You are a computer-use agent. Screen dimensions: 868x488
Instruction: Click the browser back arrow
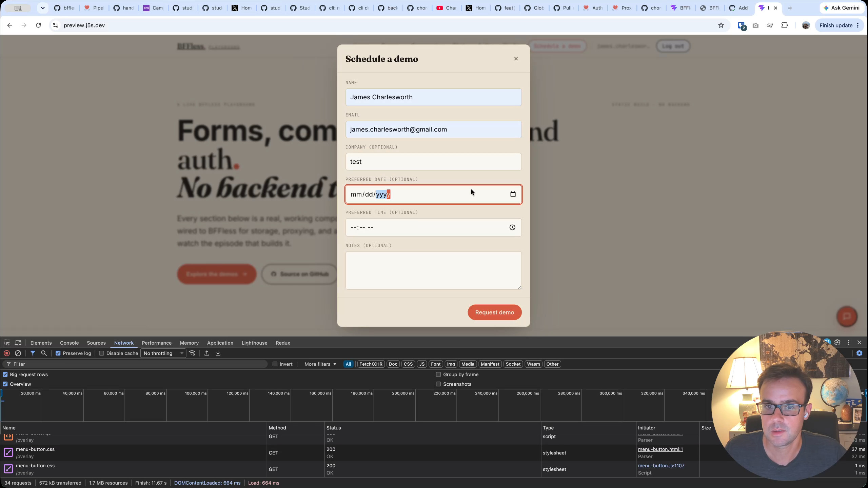(x=9, y=25)
